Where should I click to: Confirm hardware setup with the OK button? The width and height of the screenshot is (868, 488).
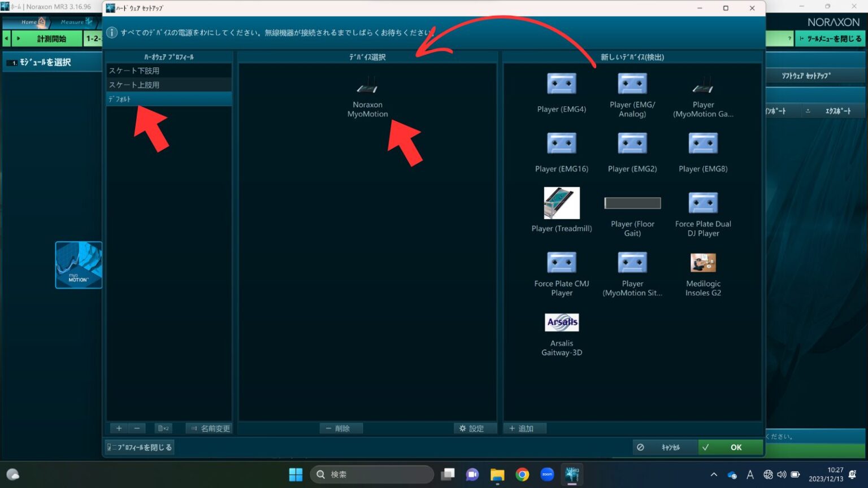(730, 447)
